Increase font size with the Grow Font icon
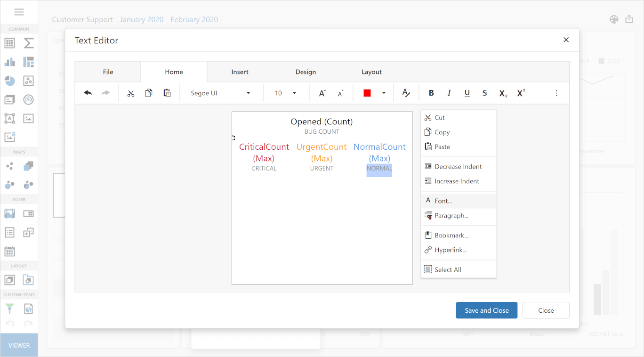This screenshot has height=357, width=644. (322, 93)
